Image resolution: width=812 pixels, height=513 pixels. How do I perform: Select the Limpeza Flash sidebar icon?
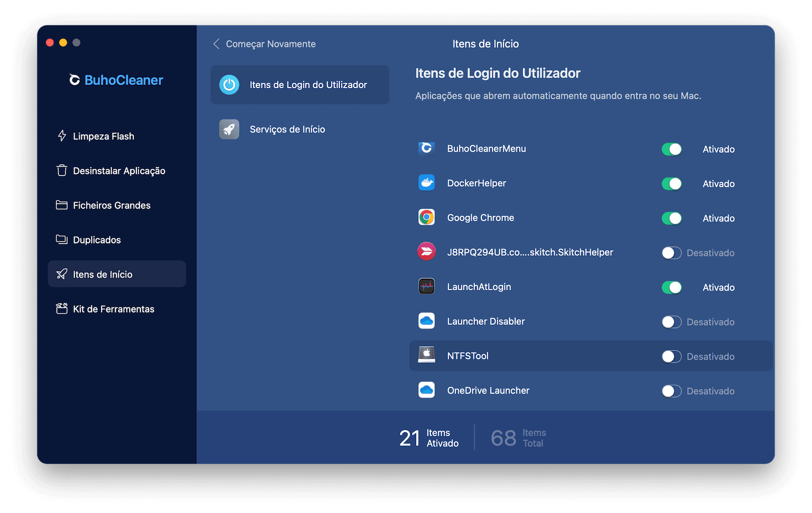click(x=61, y=136)
